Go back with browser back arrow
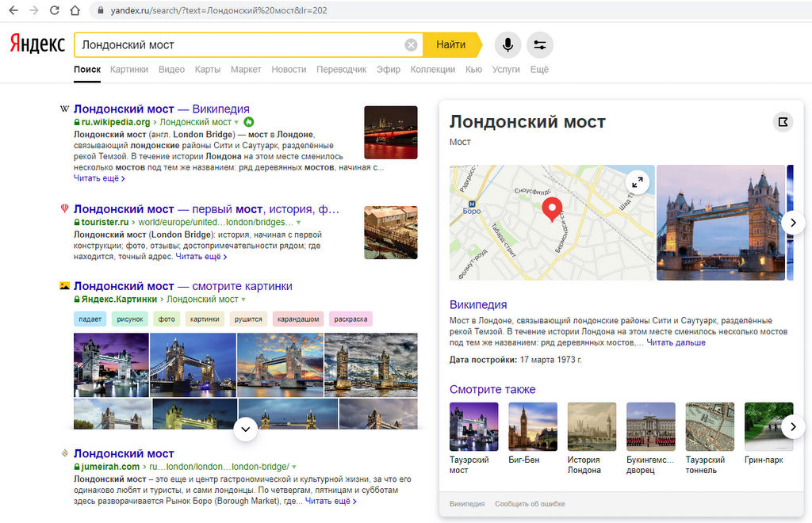Screen dimensions: 812x523 (x=13, y=10)
